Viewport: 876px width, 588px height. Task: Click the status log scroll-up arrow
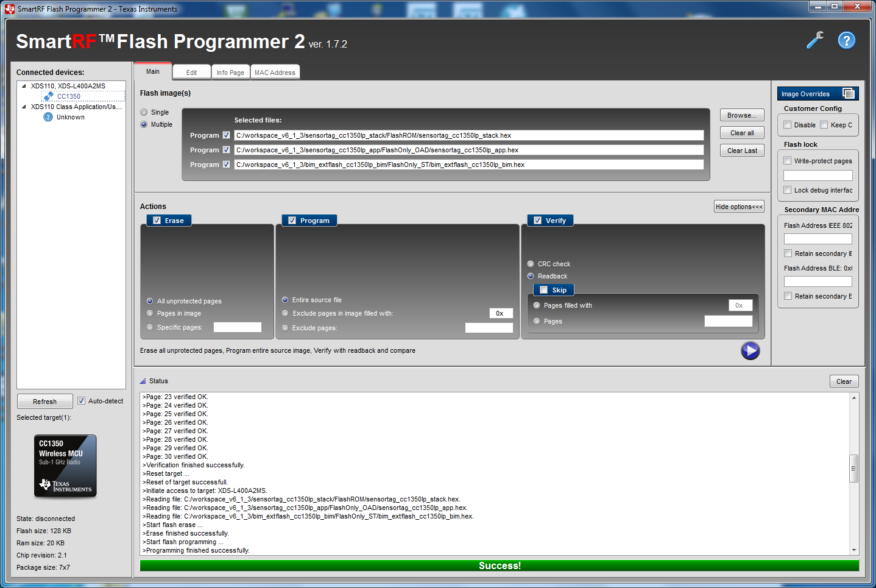854,397
